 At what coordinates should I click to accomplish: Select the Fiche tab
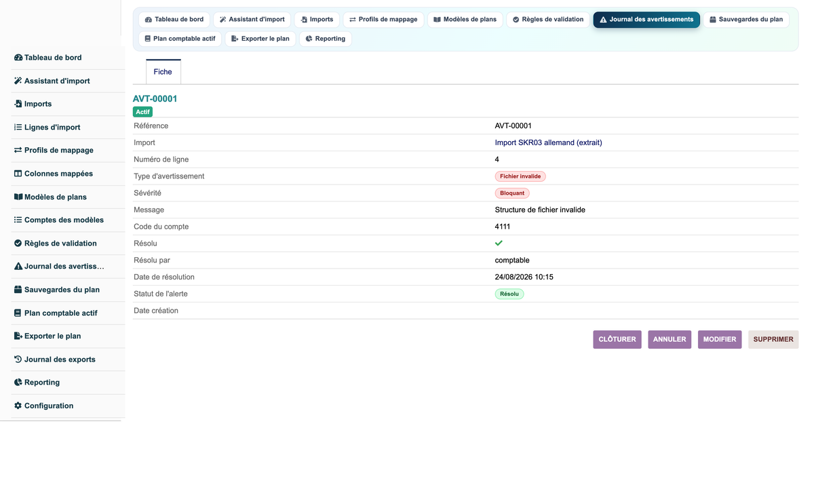(x=163, y=72)
